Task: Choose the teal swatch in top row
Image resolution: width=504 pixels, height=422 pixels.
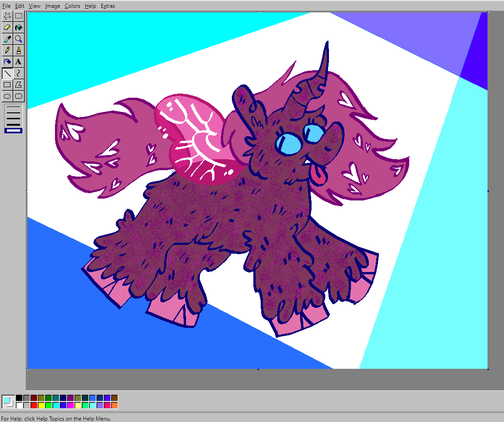Action: (x=56, y=398)
